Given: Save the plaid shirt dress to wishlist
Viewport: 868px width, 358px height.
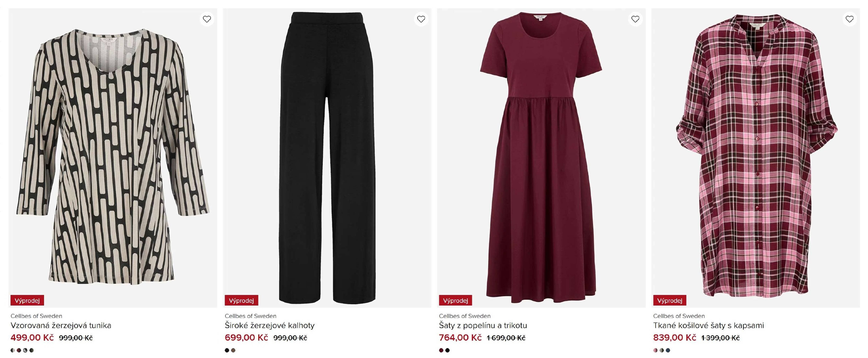Looking at the screenshot, I should click(x=849, y=19).
